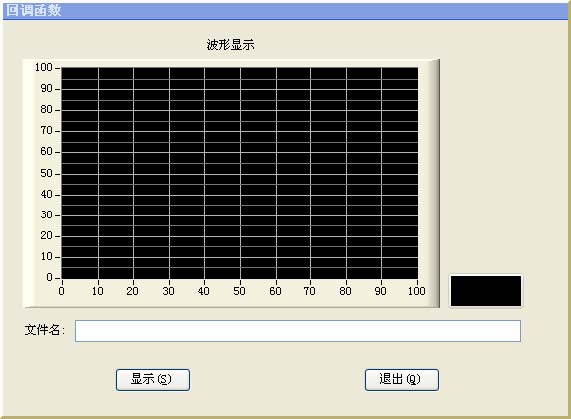Select the X-axis label 50
571x419 pixels.
[239, 291]
